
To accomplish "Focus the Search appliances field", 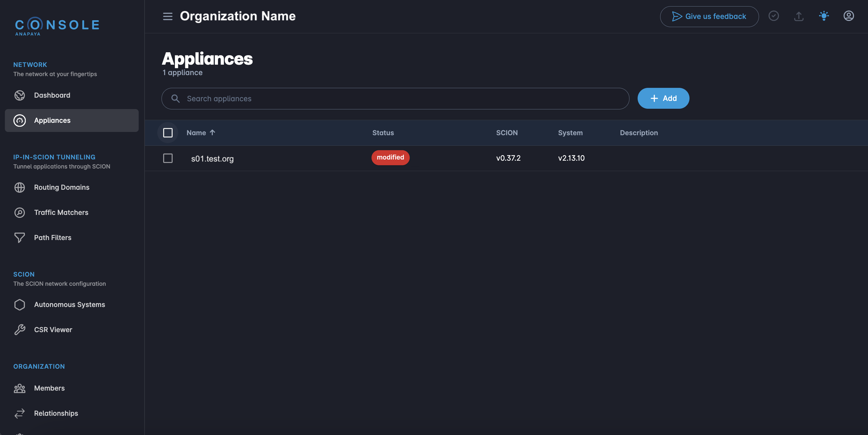I will (395, 99).
